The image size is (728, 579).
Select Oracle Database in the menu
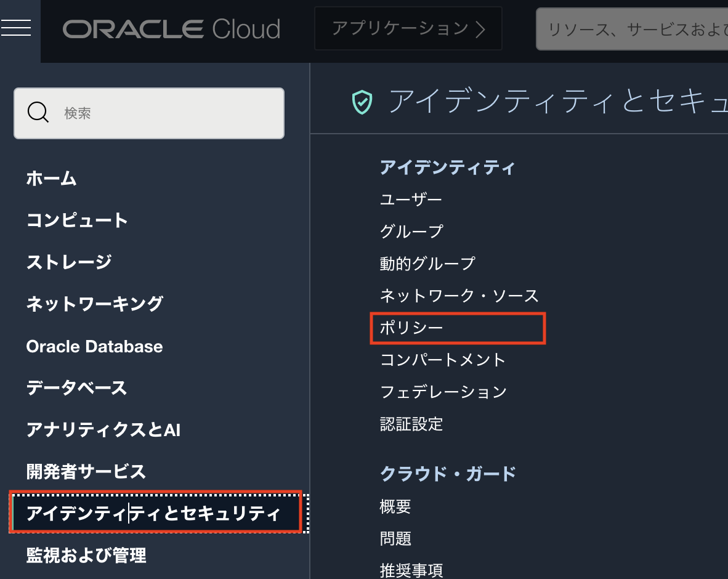point(94,346)
